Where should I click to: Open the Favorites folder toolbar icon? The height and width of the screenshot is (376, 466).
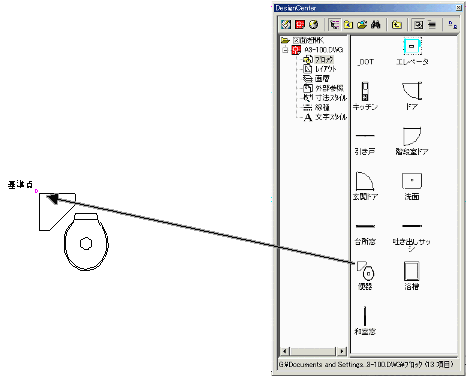point(348,24)
